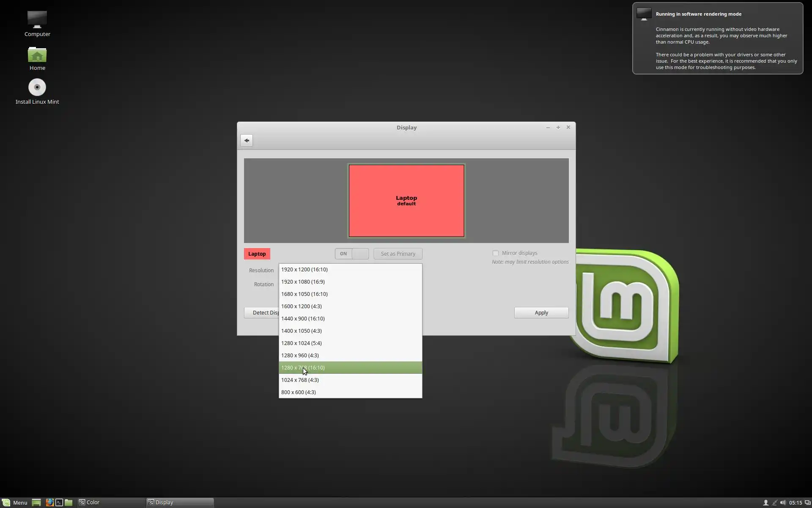
Task: Select the red Laptop monitor preview
Action: (x=406, y=201)
